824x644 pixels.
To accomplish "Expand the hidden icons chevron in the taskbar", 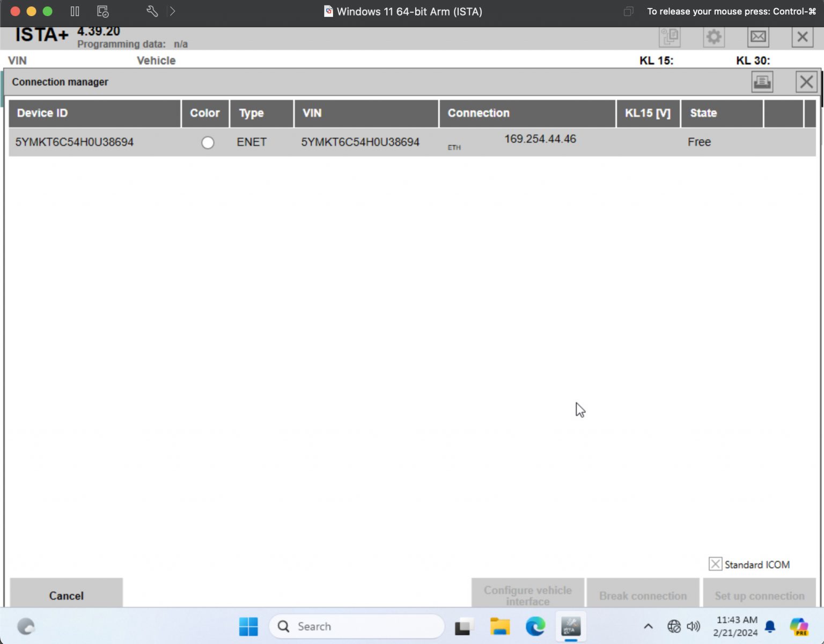I will pyautogui.click(x=648, y=626).
